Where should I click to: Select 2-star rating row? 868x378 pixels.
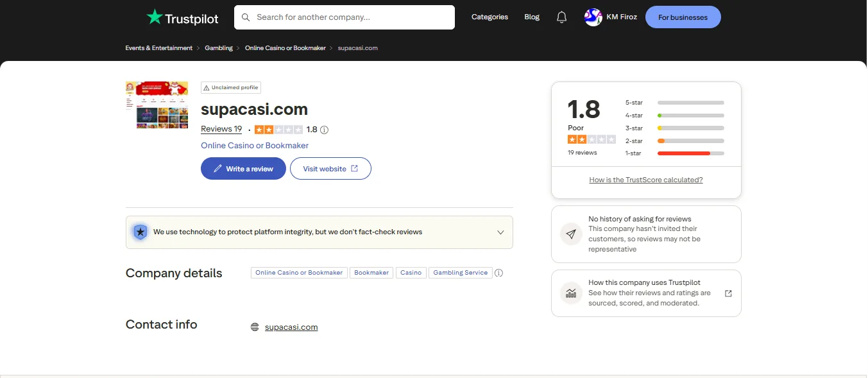click(x=675, y=141)
